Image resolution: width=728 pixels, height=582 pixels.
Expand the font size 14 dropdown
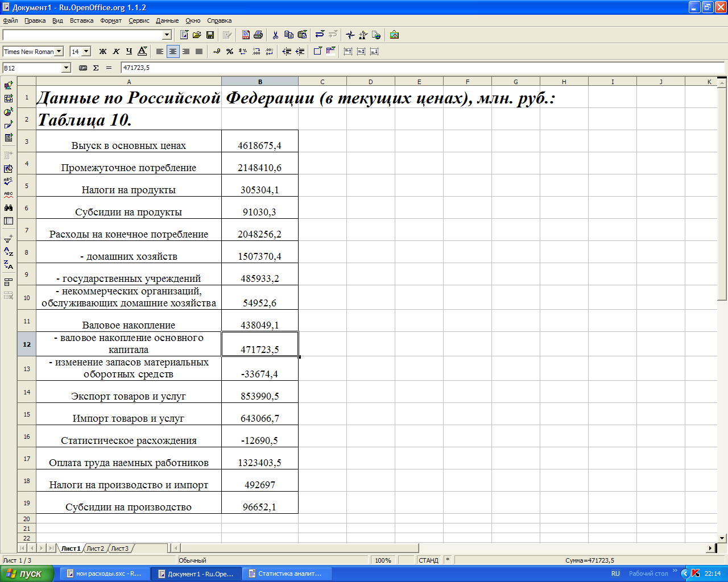(x=86, y=52)
